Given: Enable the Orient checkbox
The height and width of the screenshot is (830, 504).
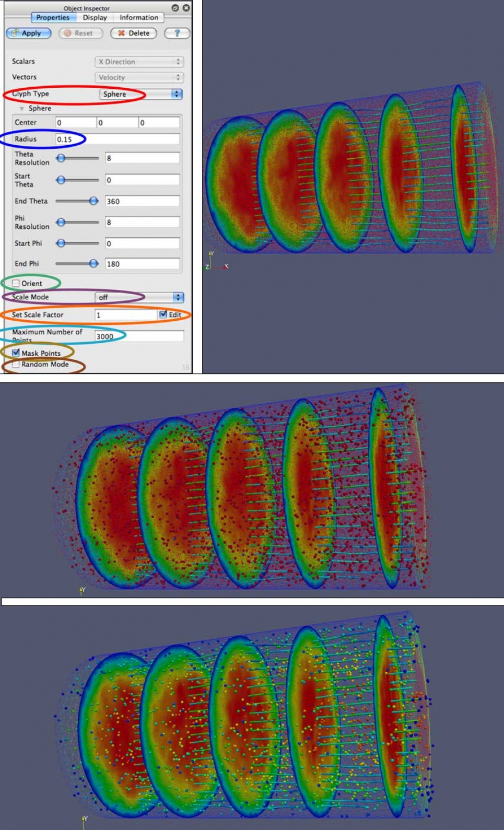Looking at the screenshot, I should click(16, 283).
